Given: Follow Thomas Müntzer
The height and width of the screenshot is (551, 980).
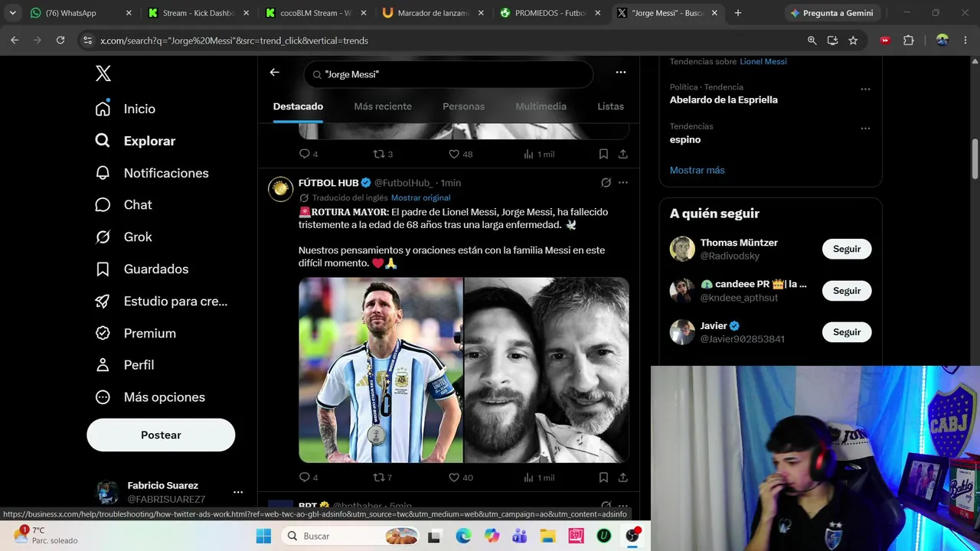Looking at the screenshot, I should click(847, 249).
